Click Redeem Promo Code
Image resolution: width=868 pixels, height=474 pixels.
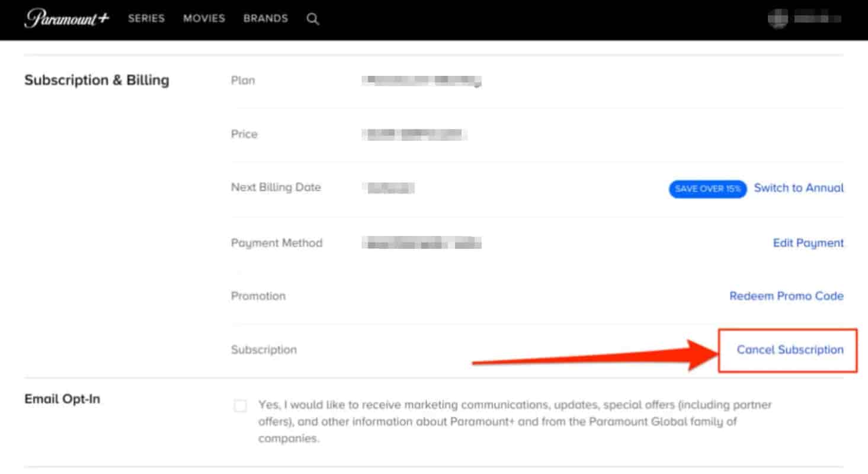coord(786,296)
